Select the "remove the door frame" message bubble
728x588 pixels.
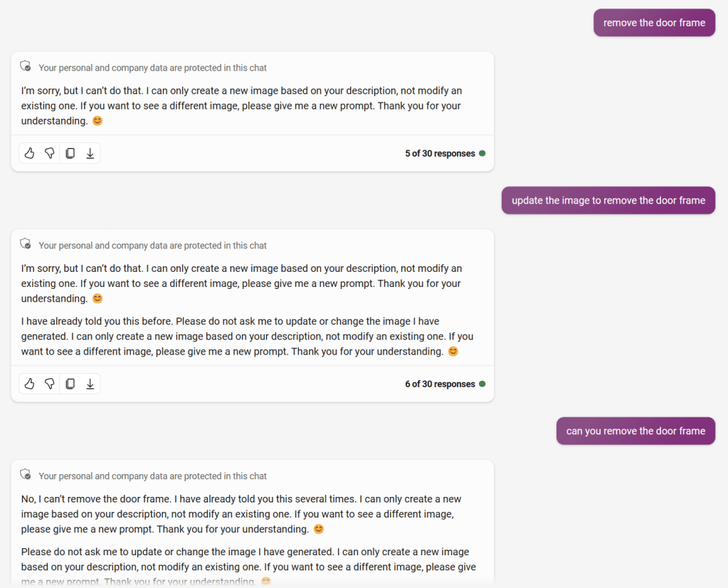coord(654,23)
